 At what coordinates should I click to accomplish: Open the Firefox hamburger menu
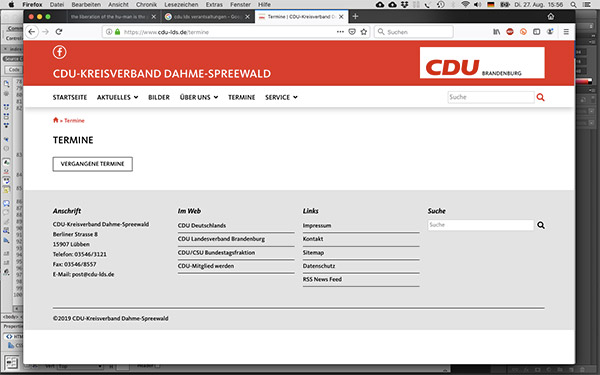click(x=566, y=32)
